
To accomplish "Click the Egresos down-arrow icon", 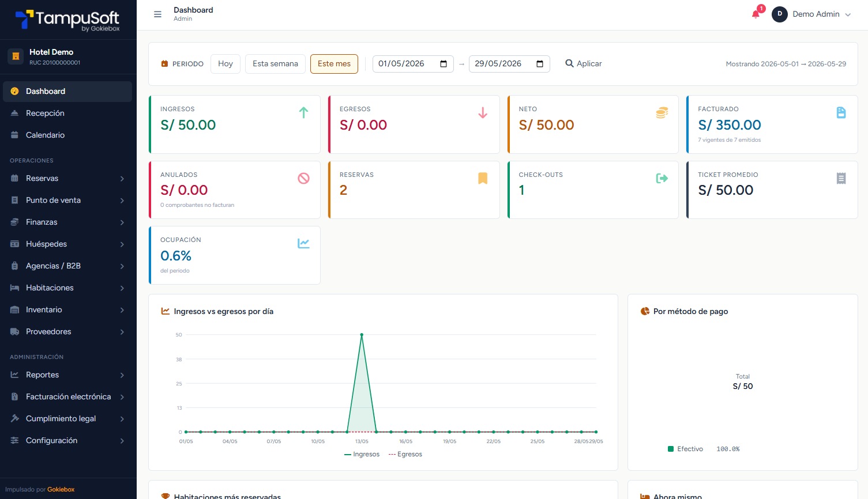I will (x=483, y=113).
